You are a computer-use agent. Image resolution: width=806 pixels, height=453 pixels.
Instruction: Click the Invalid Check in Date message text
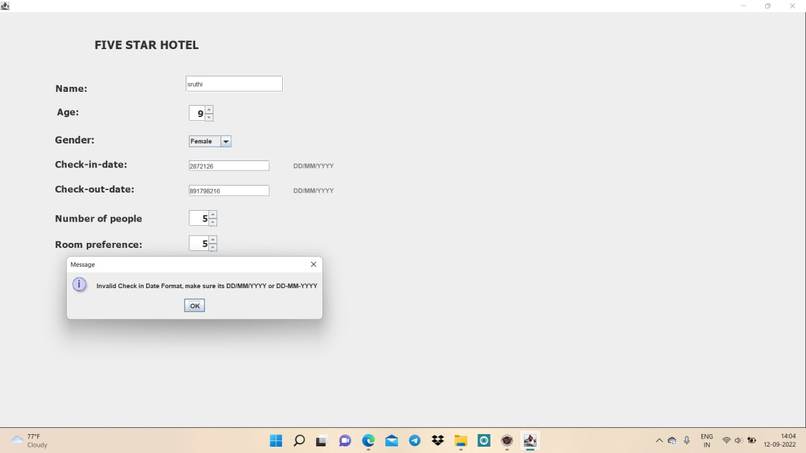pyautogui.click(x=207, y=285)
